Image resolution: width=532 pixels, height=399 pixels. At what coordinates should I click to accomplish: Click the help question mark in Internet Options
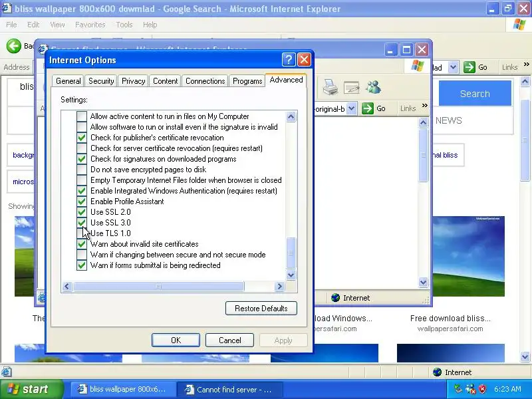click(289, 60)
